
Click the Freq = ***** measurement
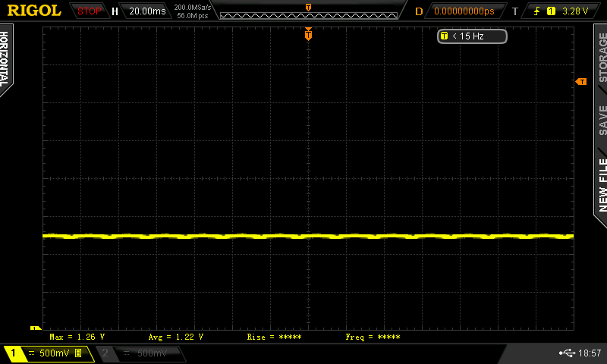pos(373,337)
